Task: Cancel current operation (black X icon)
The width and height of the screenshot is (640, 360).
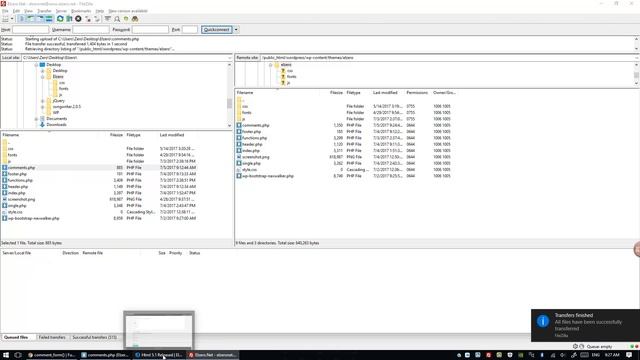Action: 78,19
